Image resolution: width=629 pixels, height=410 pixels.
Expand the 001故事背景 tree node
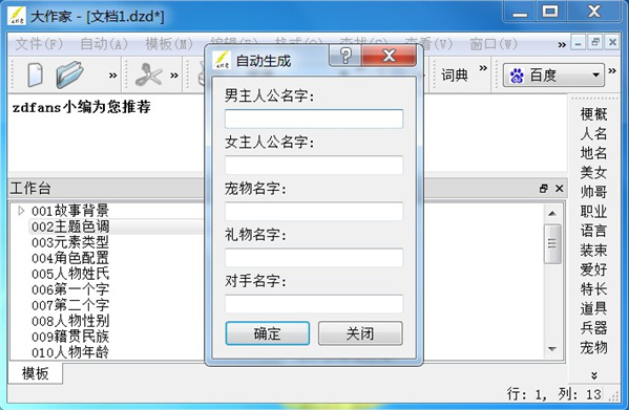coord(21,211)
